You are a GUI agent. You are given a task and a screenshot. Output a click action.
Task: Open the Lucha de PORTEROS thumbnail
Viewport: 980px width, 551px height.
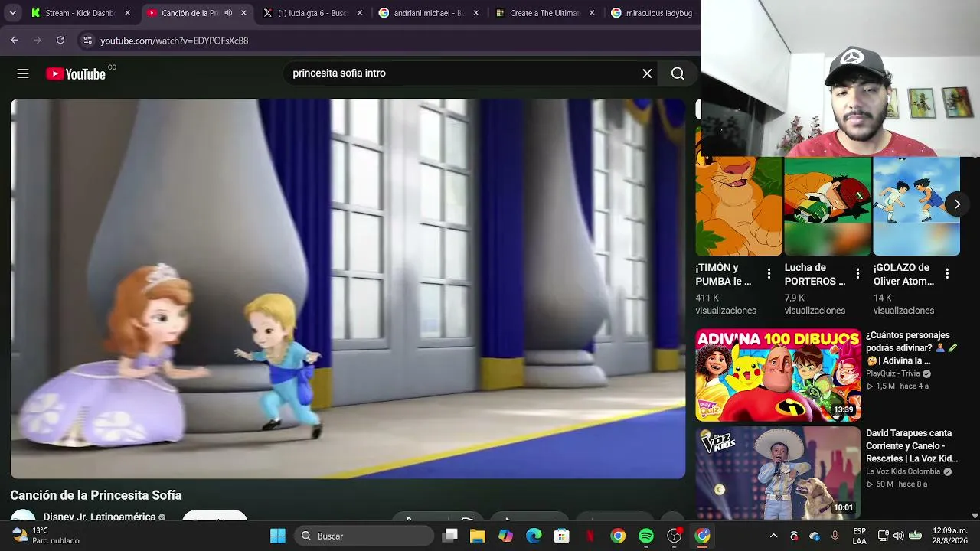(x=828, y=206)
